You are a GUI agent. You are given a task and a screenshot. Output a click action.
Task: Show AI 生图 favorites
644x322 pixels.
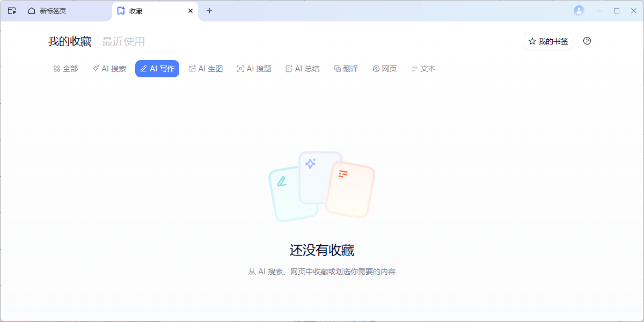(206, 69)
